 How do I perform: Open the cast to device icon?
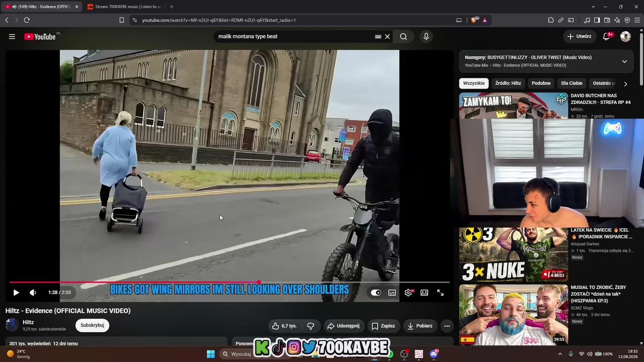coord(571,20)
